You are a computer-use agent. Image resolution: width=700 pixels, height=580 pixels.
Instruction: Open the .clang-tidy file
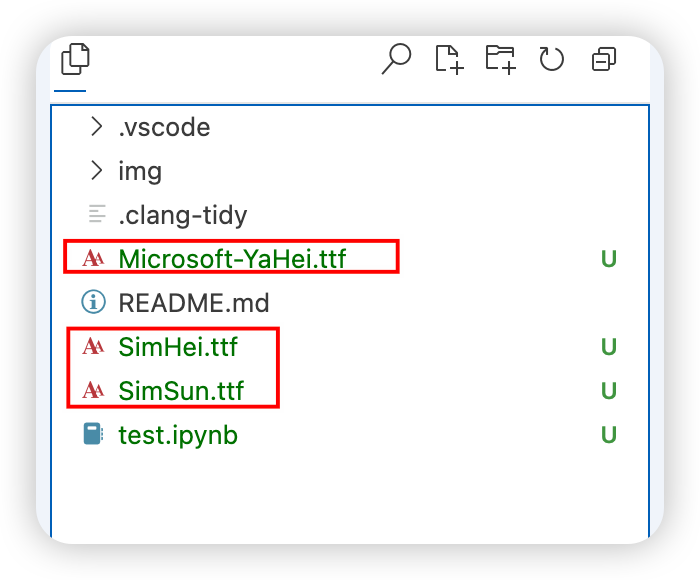tap(182, 215)
